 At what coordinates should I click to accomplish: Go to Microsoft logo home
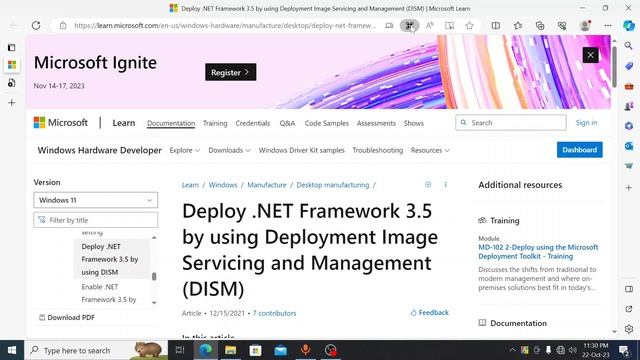pos(60,122)
